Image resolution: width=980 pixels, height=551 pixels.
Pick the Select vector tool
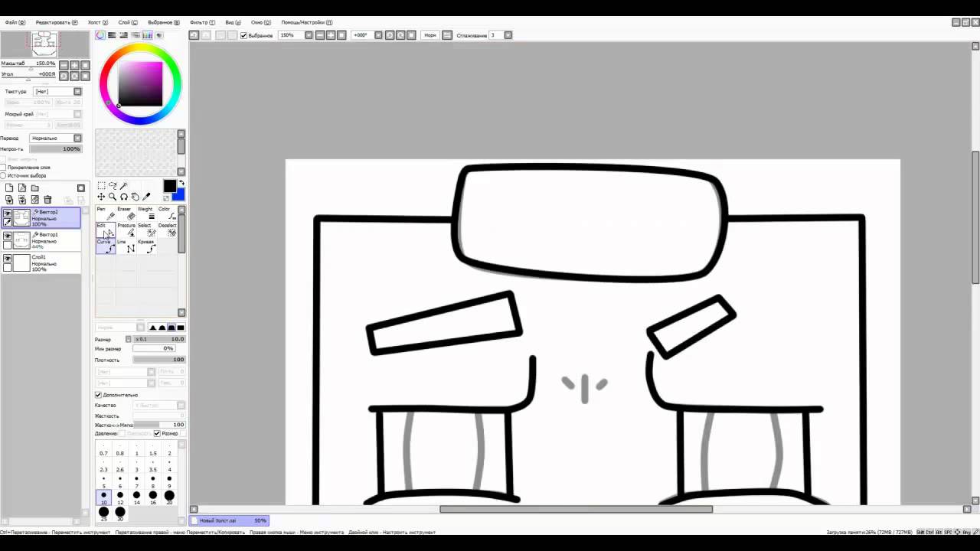coord(145,230)
